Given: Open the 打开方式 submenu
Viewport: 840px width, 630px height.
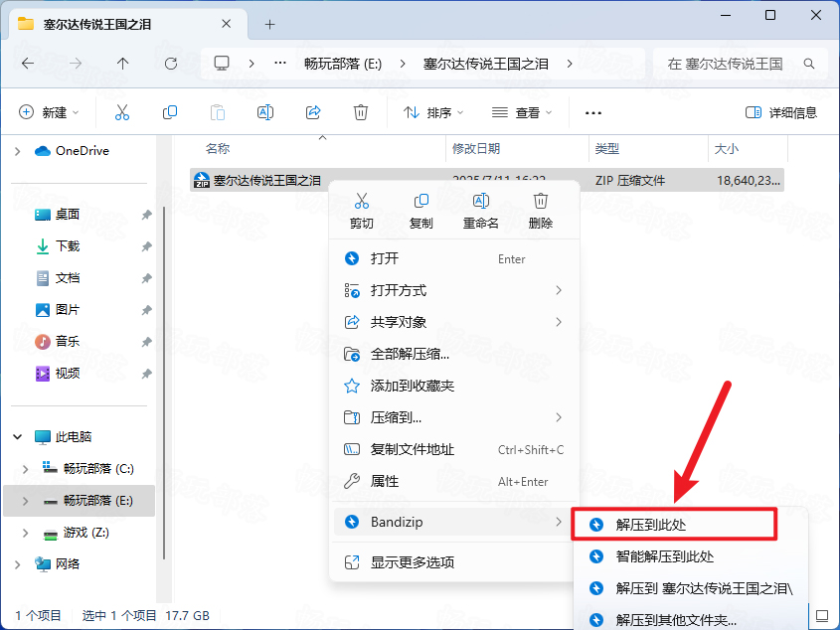Looking at the screenshot, I should [454, 290].
